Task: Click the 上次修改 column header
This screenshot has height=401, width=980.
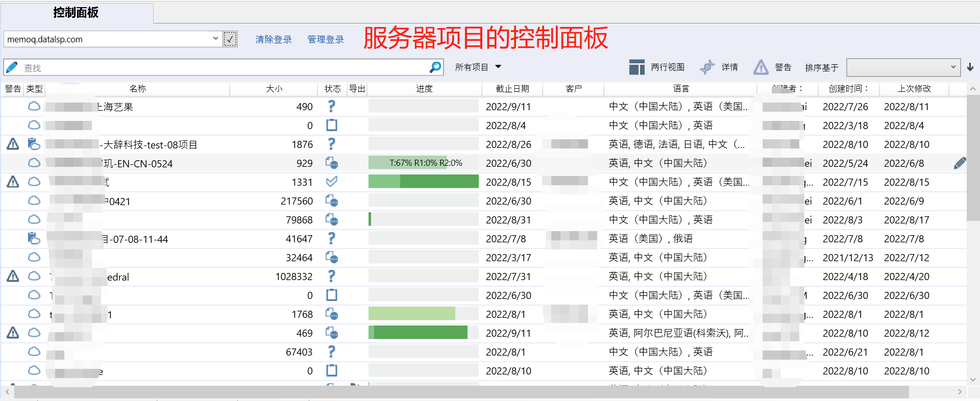Action: click(914, 89)
